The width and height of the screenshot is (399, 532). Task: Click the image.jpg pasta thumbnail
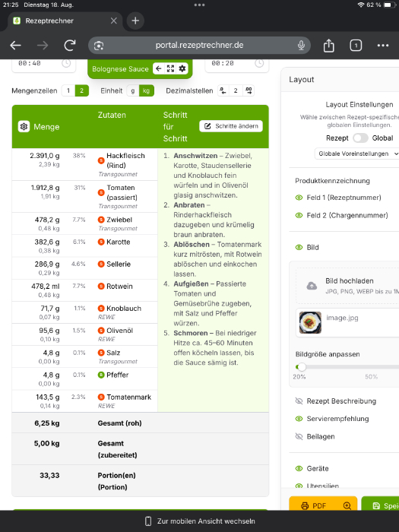click(310, 323)
